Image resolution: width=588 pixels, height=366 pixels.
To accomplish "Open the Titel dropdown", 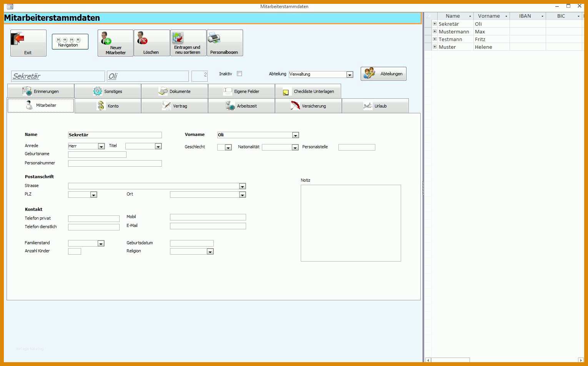I will pos(158,146).
